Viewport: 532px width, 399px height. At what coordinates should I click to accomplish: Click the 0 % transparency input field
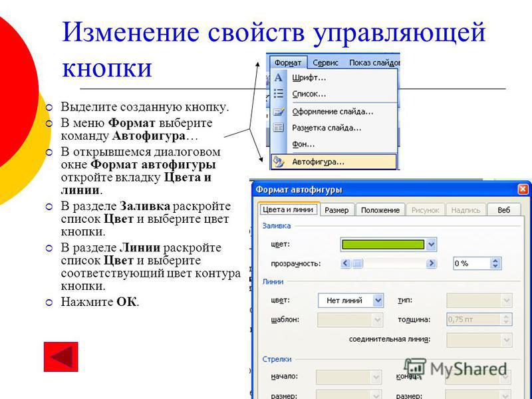tap(471, 263)
